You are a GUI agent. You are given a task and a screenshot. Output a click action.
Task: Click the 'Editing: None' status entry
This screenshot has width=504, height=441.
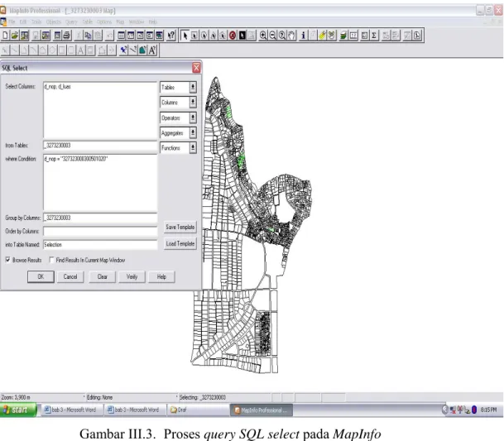coord(99,398)
